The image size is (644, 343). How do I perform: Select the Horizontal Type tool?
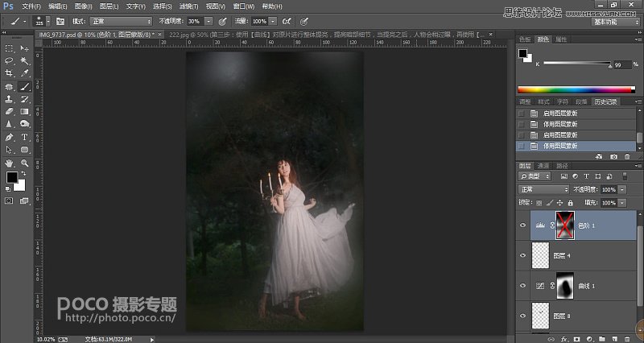point(25,137)
